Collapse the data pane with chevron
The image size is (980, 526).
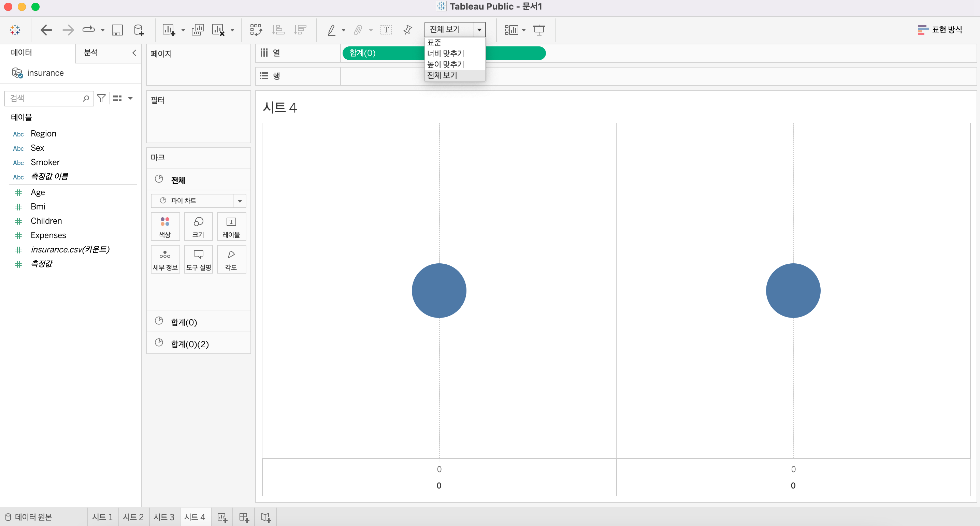[x=134, y=53]
